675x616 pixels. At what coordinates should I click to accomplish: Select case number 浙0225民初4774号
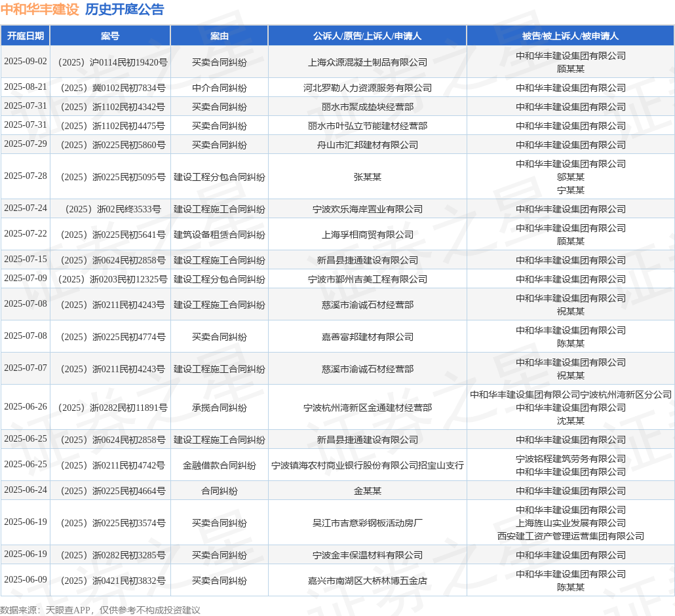[x=113, y=337]
